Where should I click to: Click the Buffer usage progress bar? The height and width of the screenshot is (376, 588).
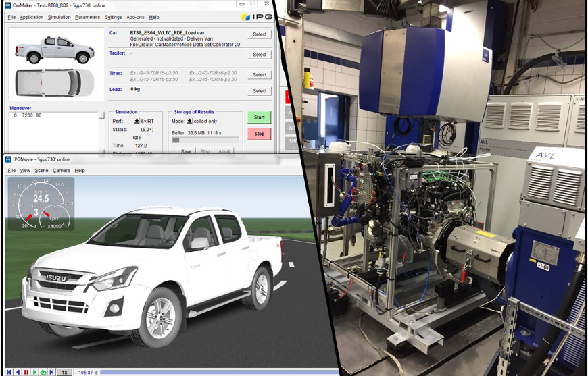(x=205, y=140)
